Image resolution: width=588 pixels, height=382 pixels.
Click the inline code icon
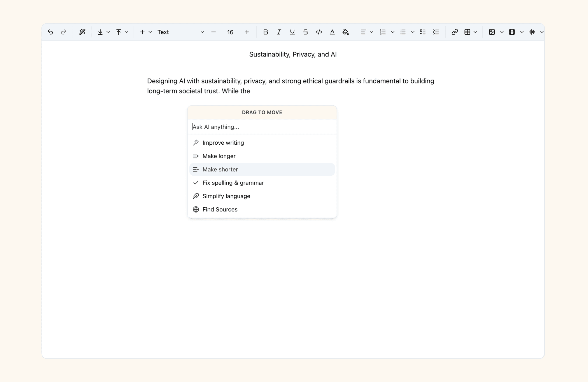[x=319, y=32]
